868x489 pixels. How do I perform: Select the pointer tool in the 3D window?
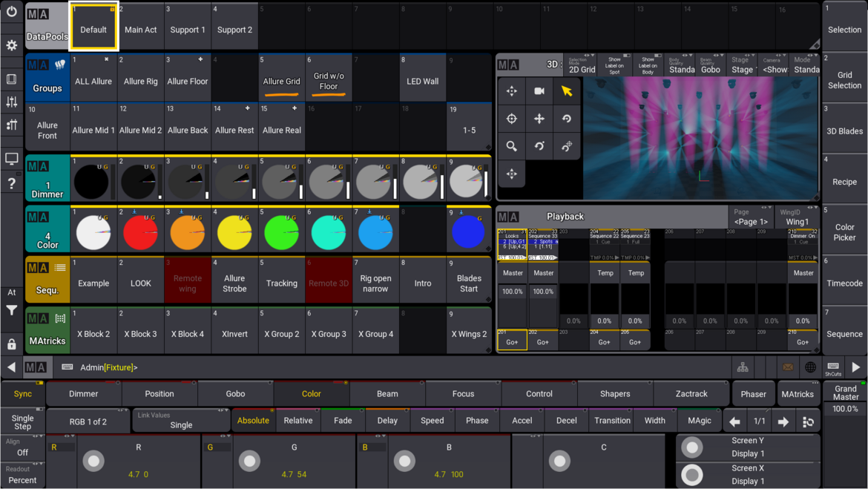click(x=566, y=91)
